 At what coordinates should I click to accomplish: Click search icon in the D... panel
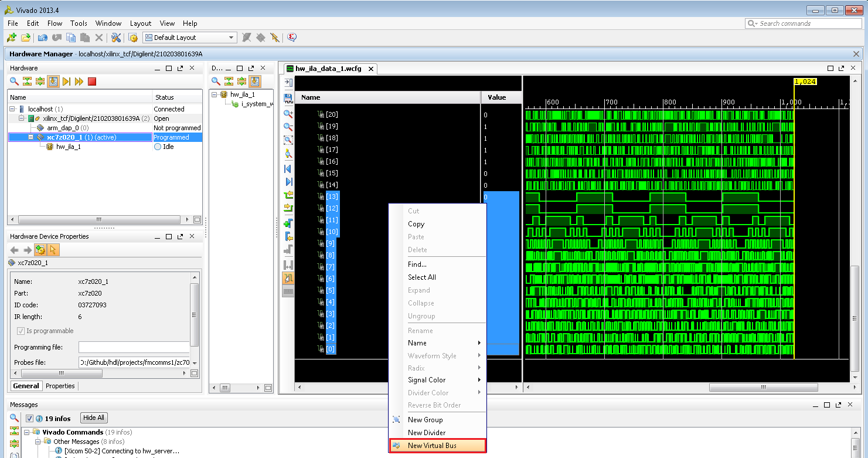216,82
